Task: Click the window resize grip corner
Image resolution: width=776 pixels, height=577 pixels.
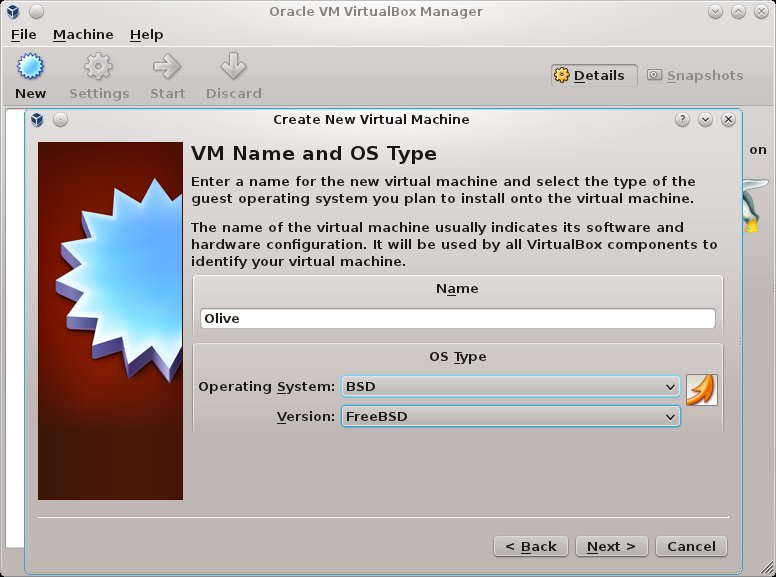Action: 768,569
